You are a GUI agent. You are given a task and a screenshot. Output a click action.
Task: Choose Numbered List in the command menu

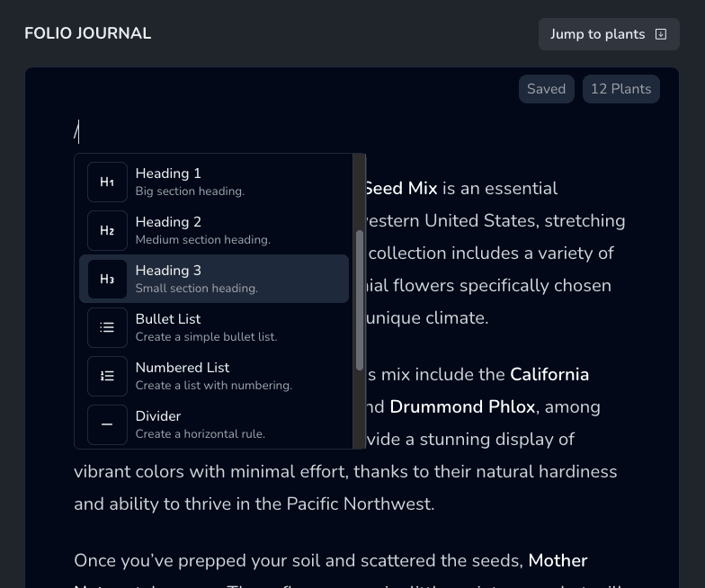click(214, 376)
